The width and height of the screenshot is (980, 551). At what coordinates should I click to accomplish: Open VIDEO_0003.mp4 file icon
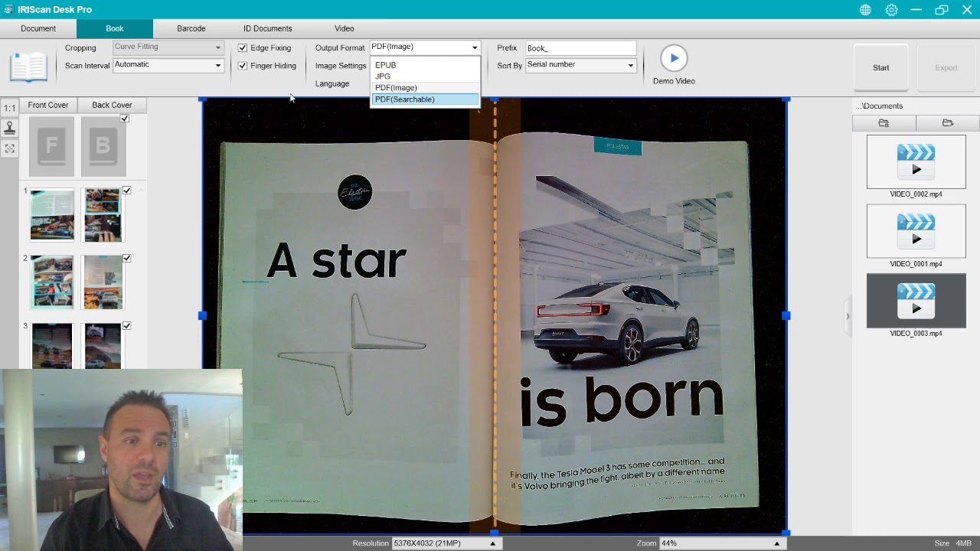point(916,301)
